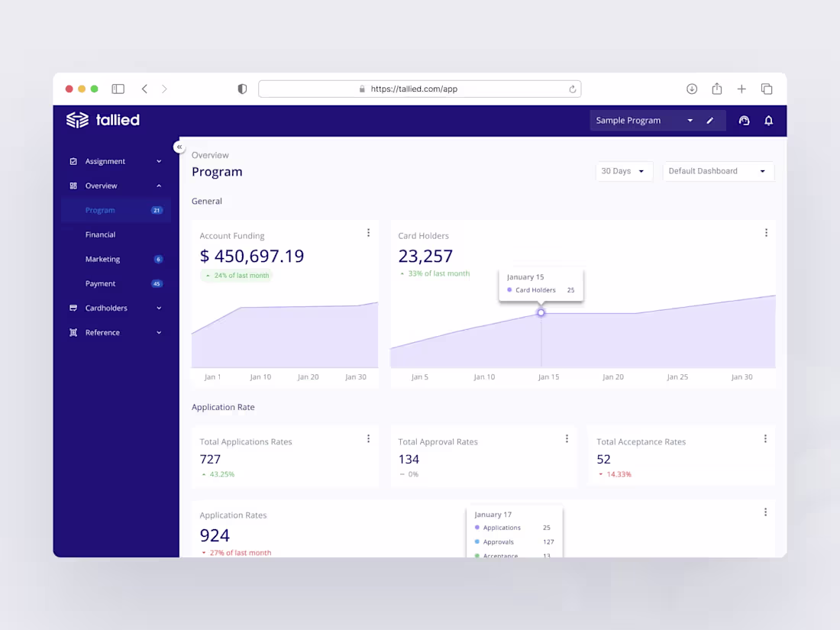Open the 30 Days filter dropdown
Image resolution: width=840 pixels, height=630 pixels.
click(x=624, y=171)
